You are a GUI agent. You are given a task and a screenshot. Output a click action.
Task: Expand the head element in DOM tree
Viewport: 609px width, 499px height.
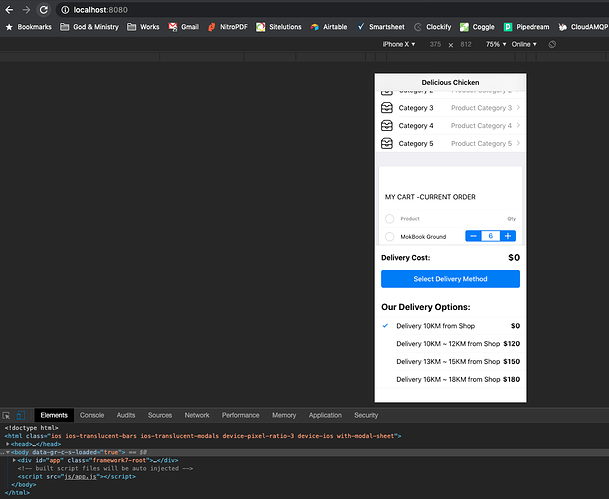[x=7, y=444]
